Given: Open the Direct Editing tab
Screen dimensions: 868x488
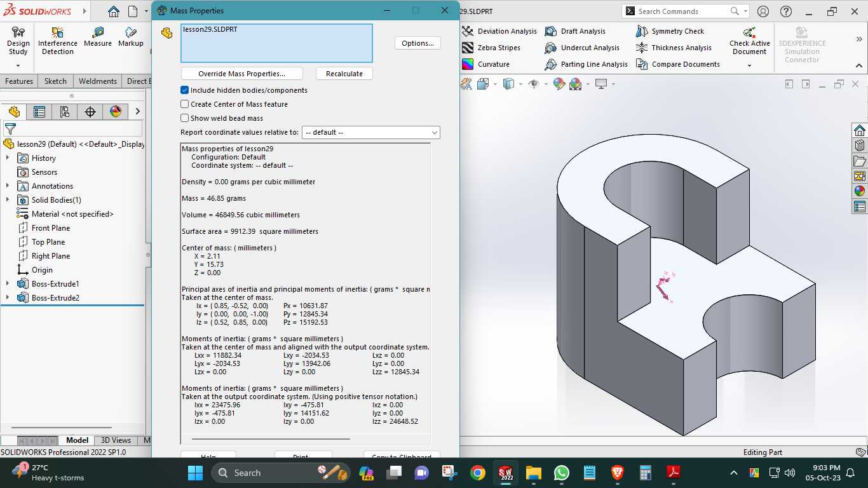Looking at the screenshot, I should pyautogui.click(x=137, y=81).
